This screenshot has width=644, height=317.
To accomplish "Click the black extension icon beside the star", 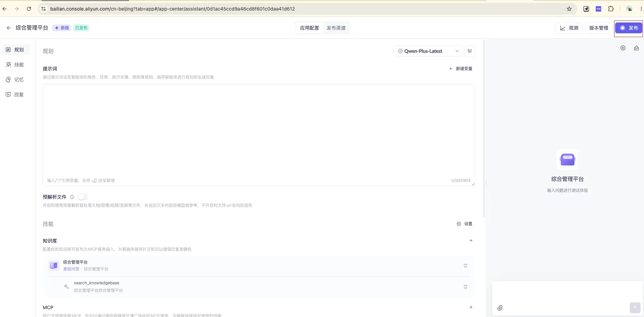I will (586, 9).
